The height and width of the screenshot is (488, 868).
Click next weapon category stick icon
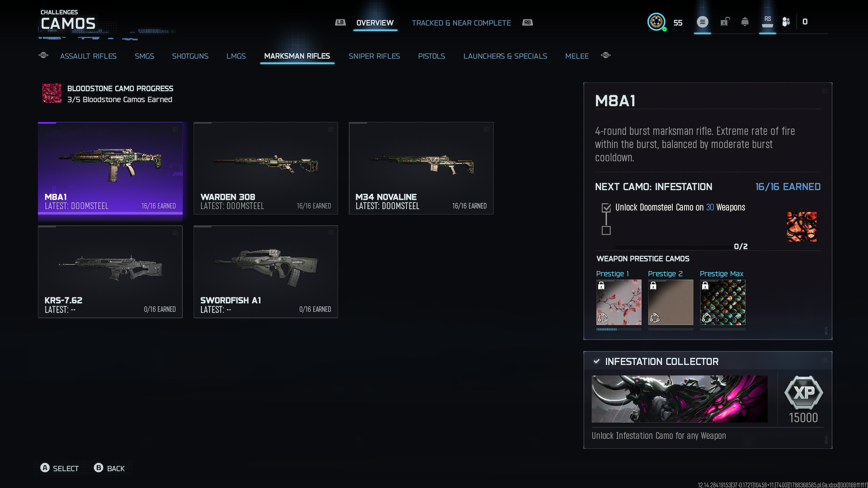pyautogui.click(x=606, y=55)
